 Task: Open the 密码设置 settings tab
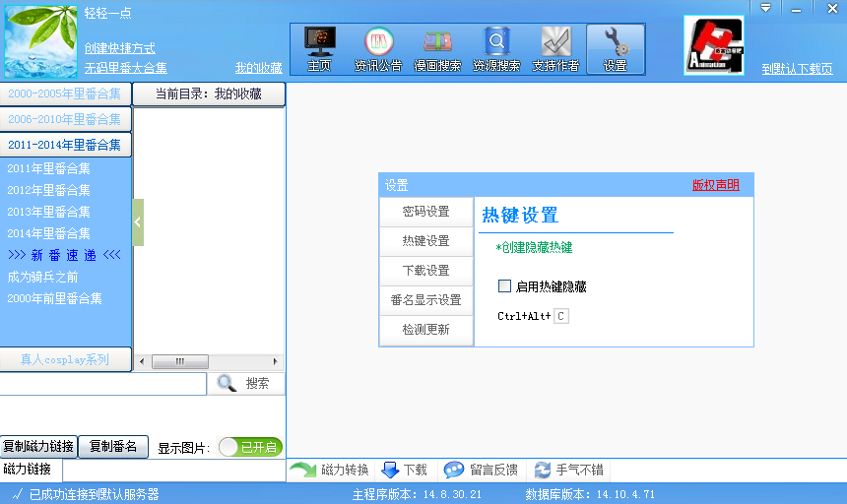[425, 212]
